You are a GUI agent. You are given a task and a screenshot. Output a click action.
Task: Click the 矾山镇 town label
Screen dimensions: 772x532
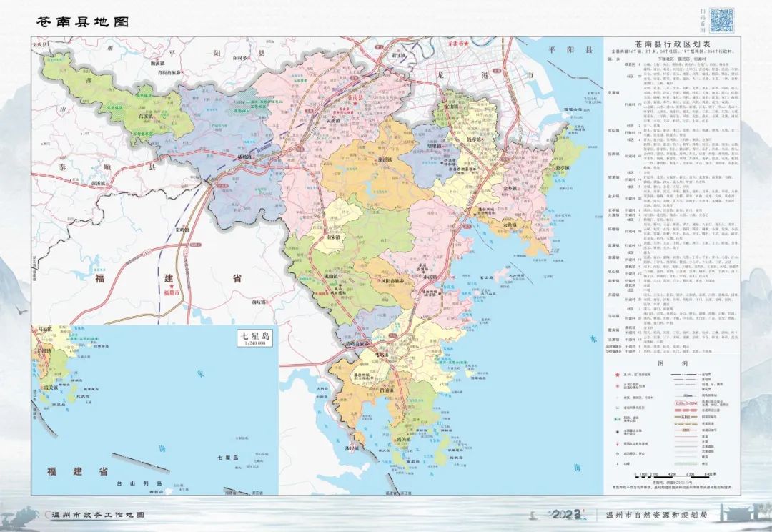tap(331, 277)
